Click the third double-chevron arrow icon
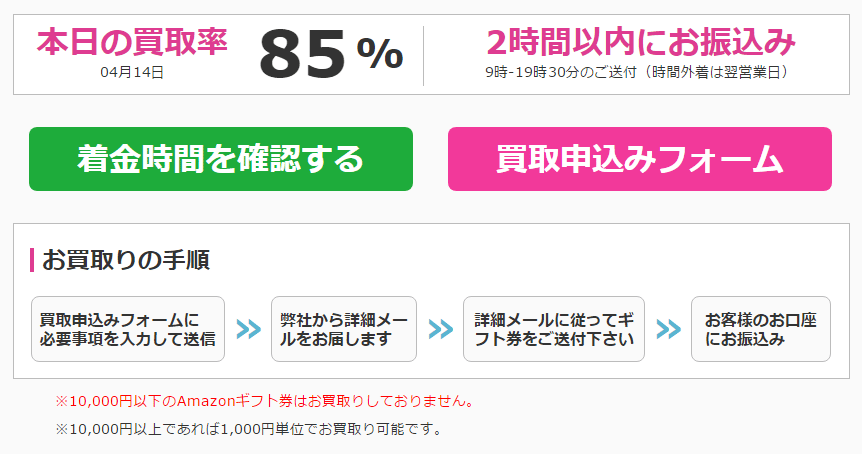This screenshot has width=862, height=454. (x=668, y=329)
